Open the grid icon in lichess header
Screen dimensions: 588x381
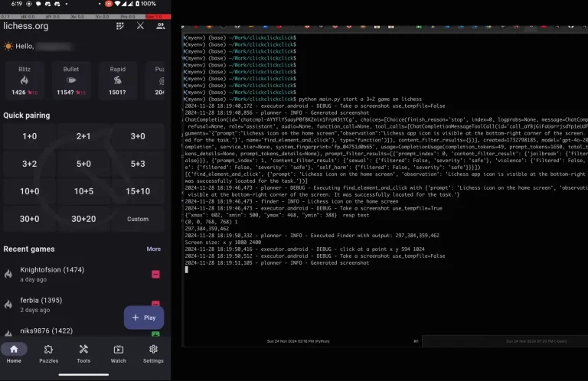(120, 26)
